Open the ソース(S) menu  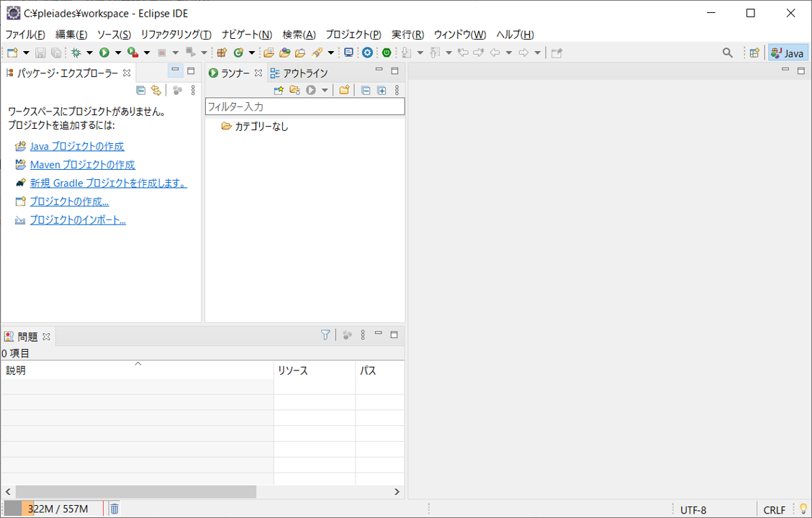coord(114,35)
